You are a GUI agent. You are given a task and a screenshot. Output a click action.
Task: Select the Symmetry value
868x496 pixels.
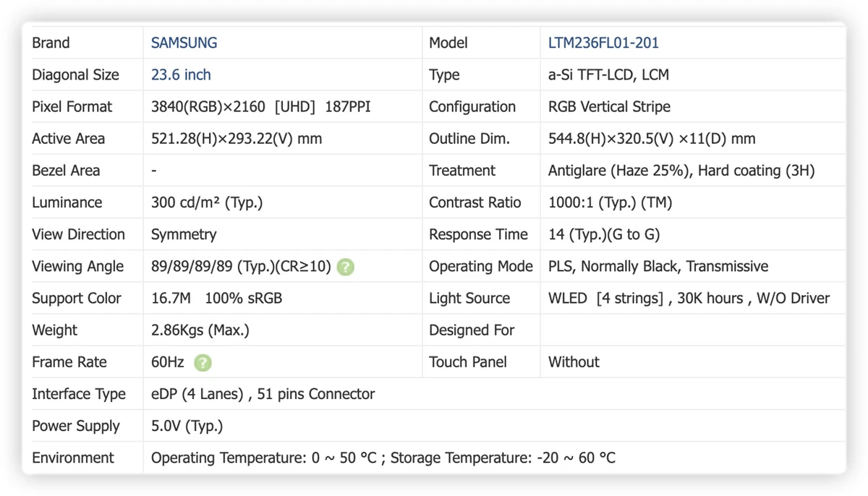coord(184,234)
